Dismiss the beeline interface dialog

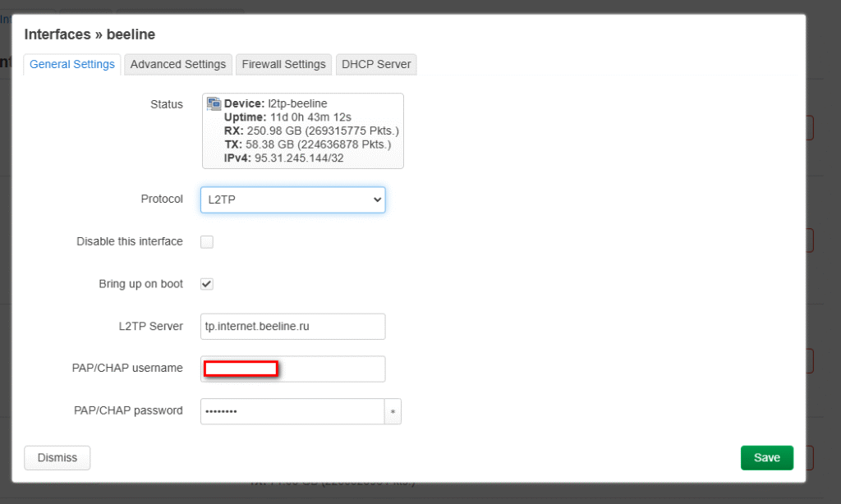[57, 458]
